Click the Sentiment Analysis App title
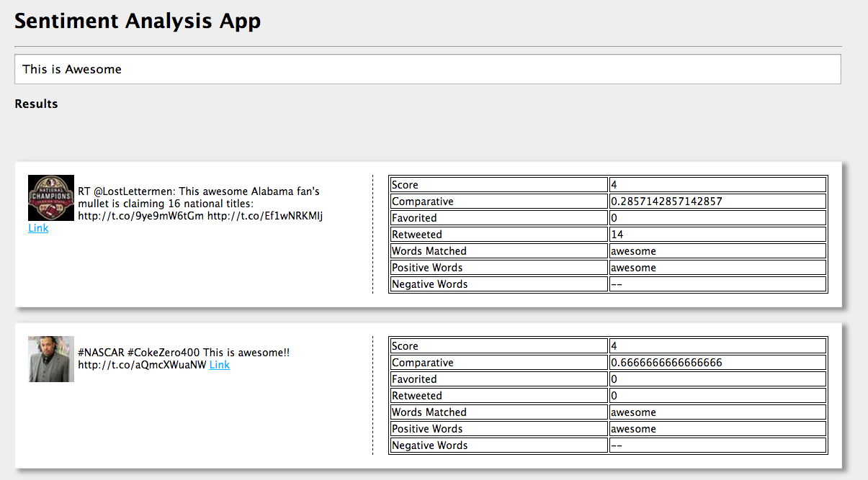The width and height of the screenshot is (868, 480). [x=137, y=21]
